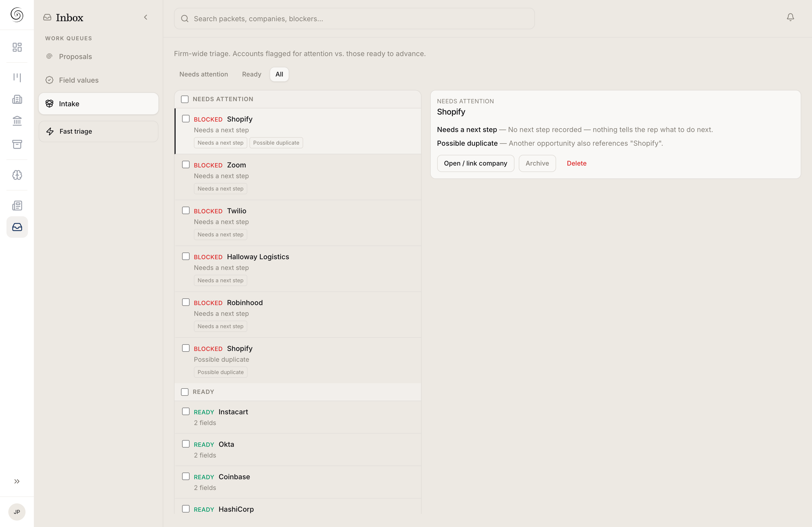
Task: Select the Twilio blocked row
Action: coord(298,223)
